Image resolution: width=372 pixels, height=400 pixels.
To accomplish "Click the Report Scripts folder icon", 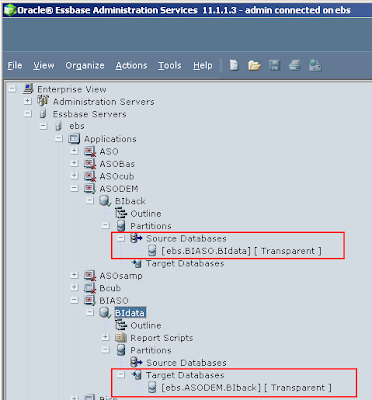I will (x=121, y=338).
